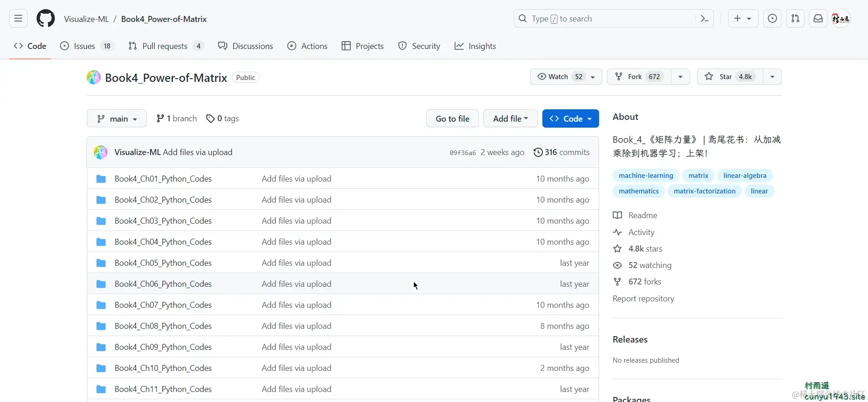Open the Book4_Ch04_Python_Codes folder name
868x402 pixels.
(163, 242)
